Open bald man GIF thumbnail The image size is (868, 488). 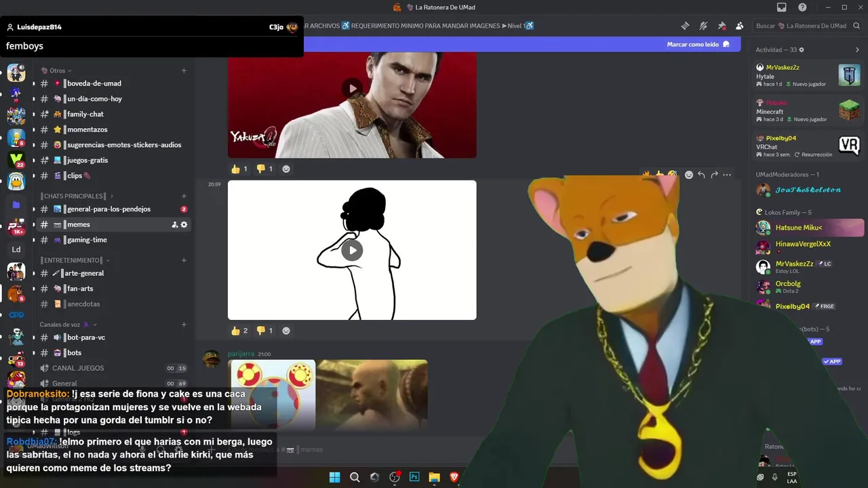click(372, 394)
